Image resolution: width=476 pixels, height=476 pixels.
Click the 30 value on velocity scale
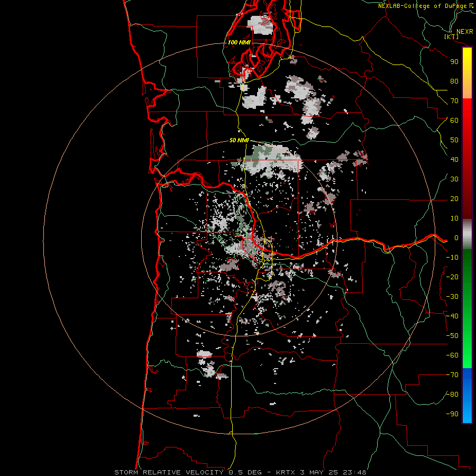tap(454, 179)
